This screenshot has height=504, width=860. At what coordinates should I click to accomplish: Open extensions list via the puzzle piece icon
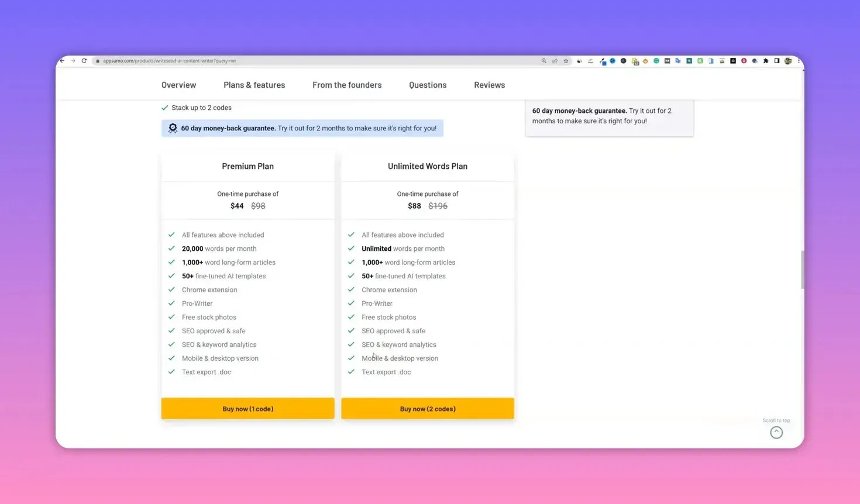tap(765, 61)
